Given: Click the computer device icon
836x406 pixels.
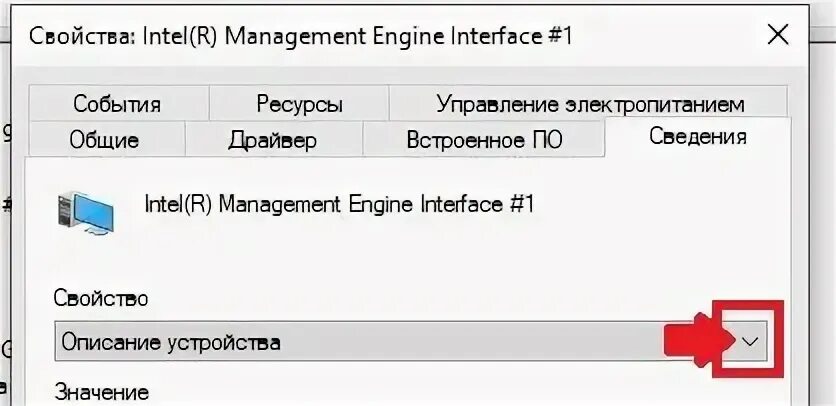Looking at the screenshot, I should click(85, 211).
